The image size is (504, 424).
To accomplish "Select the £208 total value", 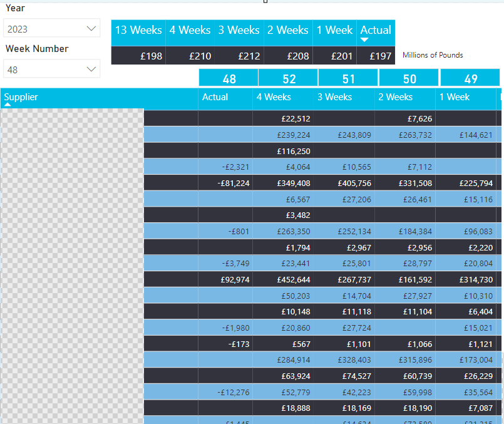I will [298, 56].
